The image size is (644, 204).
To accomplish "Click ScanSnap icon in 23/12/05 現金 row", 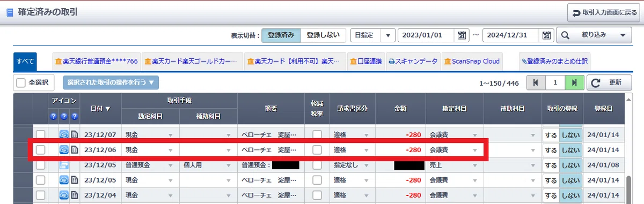I will (x=64, y=180).
